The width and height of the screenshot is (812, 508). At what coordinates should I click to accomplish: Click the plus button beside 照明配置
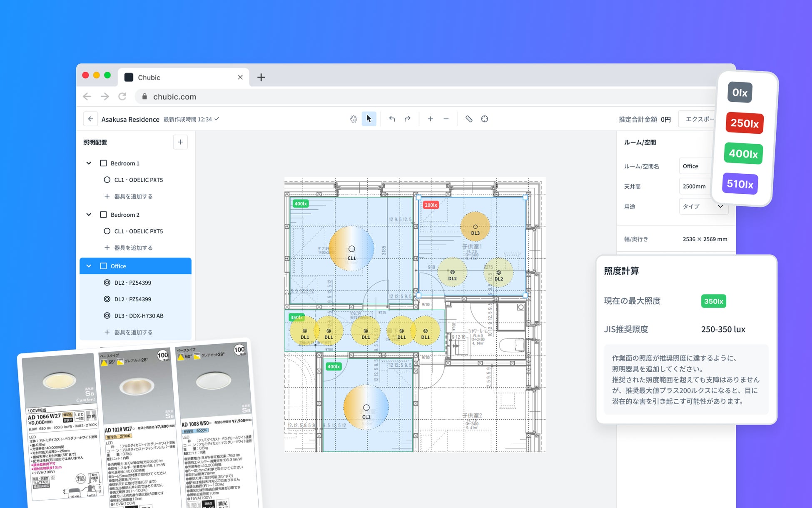180,142
